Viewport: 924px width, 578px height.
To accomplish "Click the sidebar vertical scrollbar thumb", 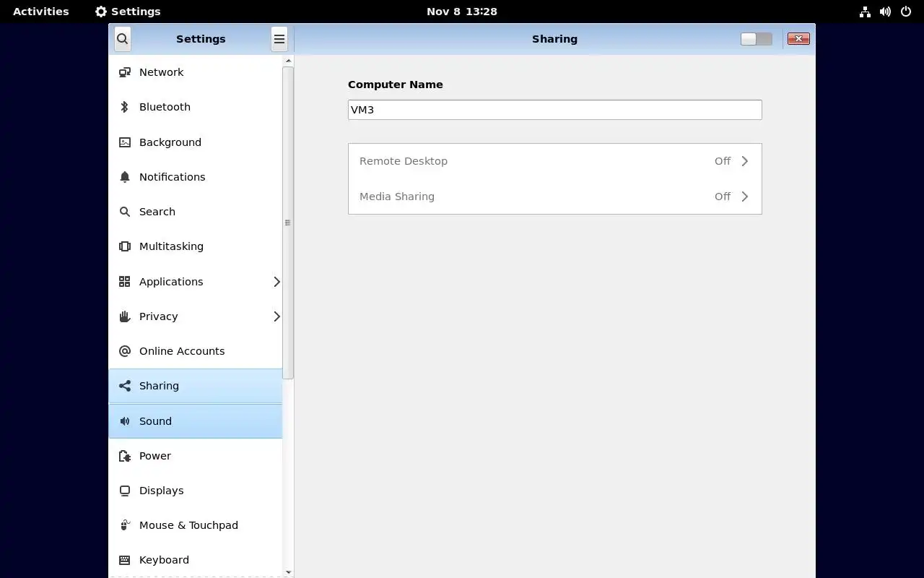I will pyautogui.click(x=288, y=223).
